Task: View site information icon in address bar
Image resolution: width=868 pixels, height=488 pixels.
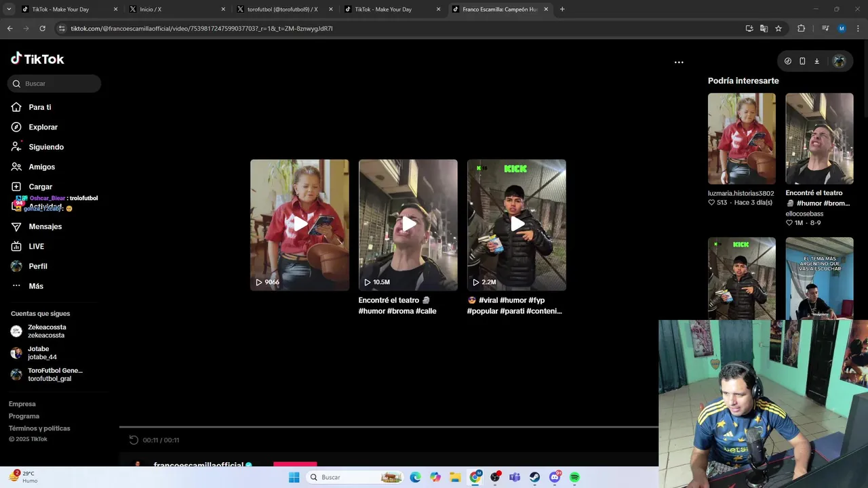Action: 62,28
